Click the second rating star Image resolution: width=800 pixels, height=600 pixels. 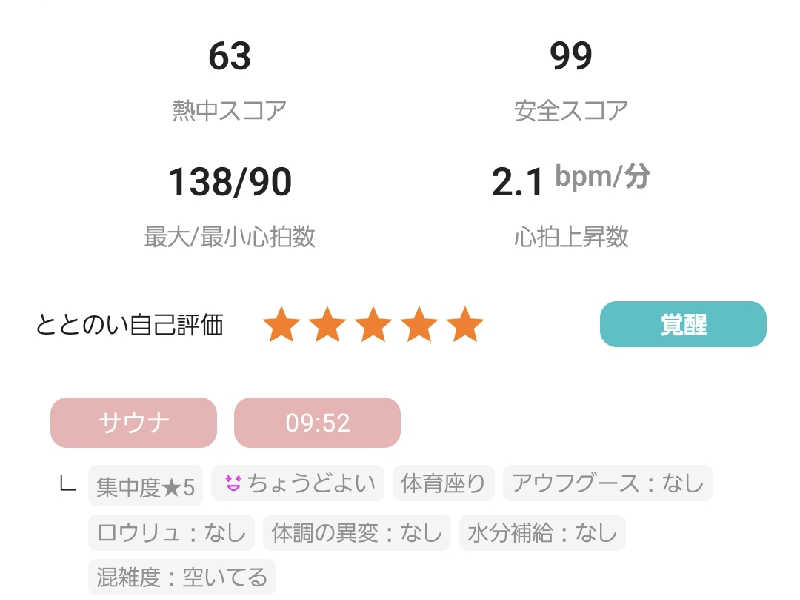327,325
